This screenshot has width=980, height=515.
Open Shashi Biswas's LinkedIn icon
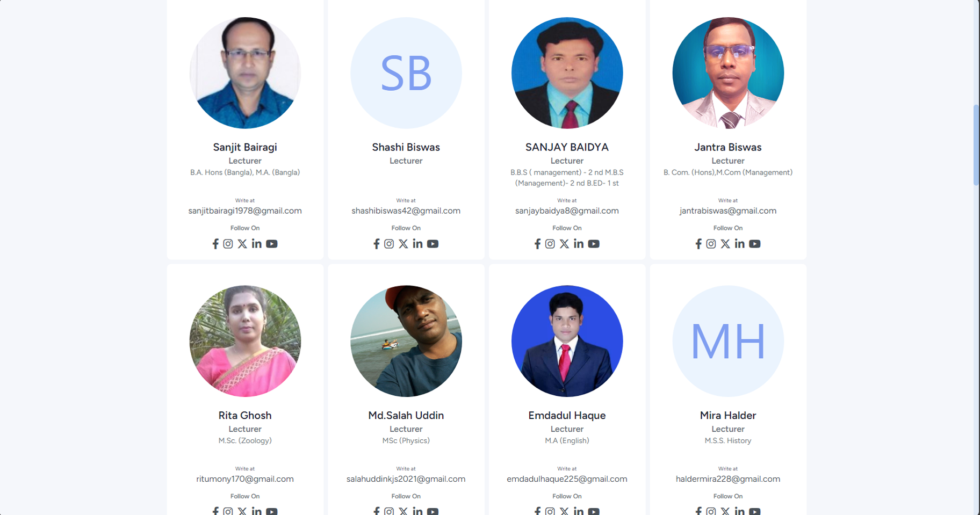[x=417, y=244]
